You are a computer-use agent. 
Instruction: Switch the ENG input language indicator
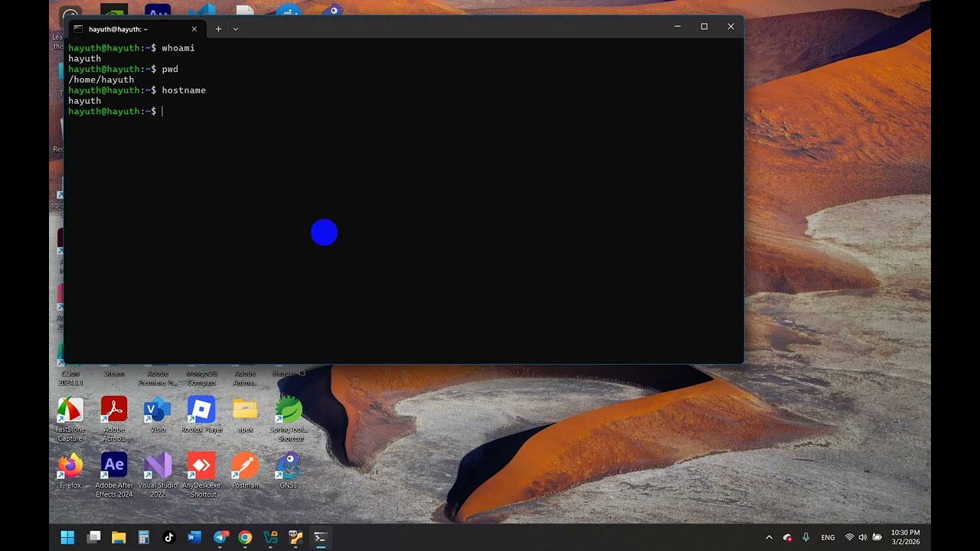(x=828, y=537)
